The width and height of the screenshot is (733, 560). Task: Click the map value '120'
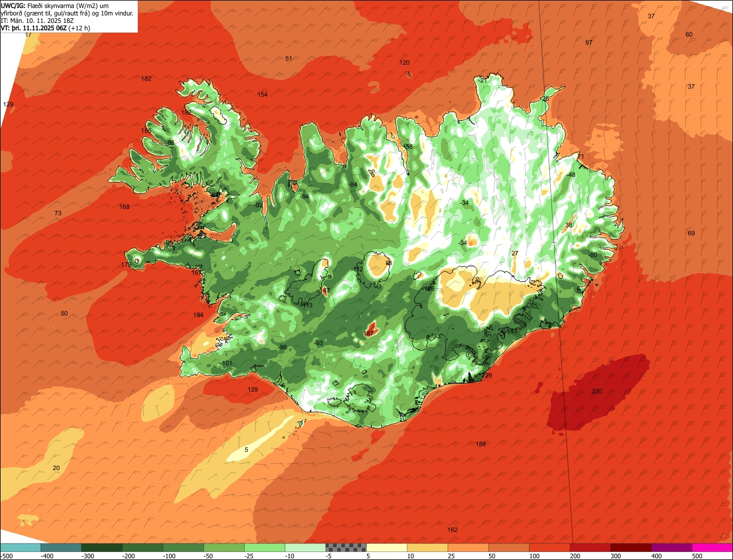404,62
